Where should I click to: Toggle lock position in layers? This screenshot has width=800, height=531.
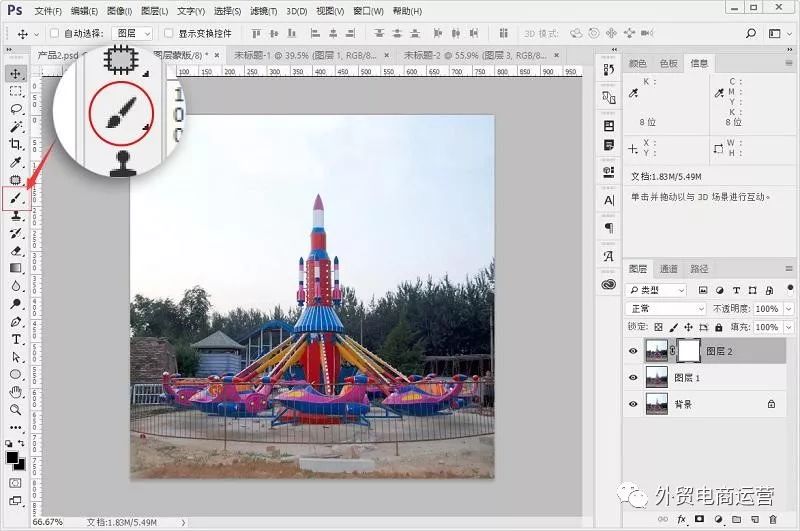click(x=688, y=327)
